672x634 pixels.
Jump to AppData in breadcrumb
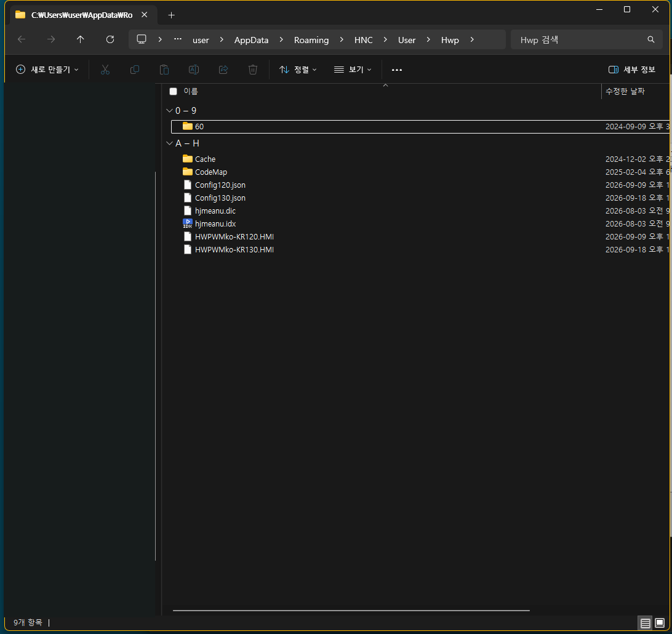pyautogui.click(x=251, y=40)
